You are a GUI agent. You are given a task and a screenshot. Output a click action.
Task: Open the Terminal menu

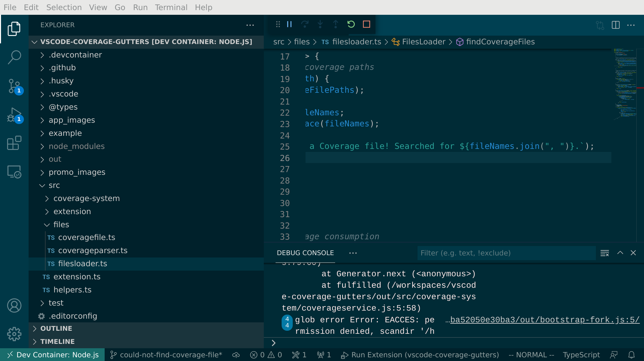(171, 7)
